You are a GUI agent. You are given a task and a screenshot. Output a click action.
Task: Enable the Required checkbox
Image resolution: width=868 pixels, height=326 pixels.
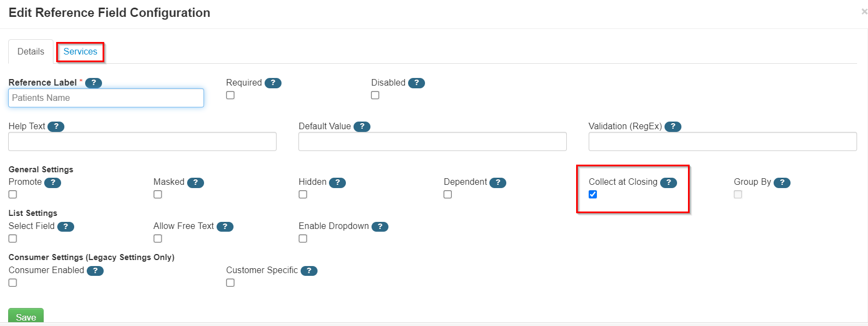point(230,94)
